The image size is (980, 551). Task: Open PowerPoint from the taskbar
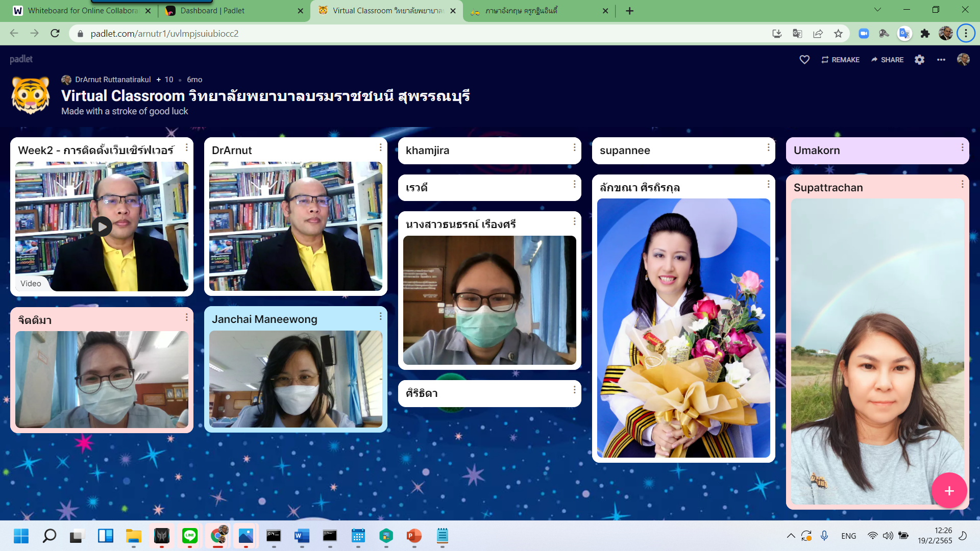tap(413, 536)
